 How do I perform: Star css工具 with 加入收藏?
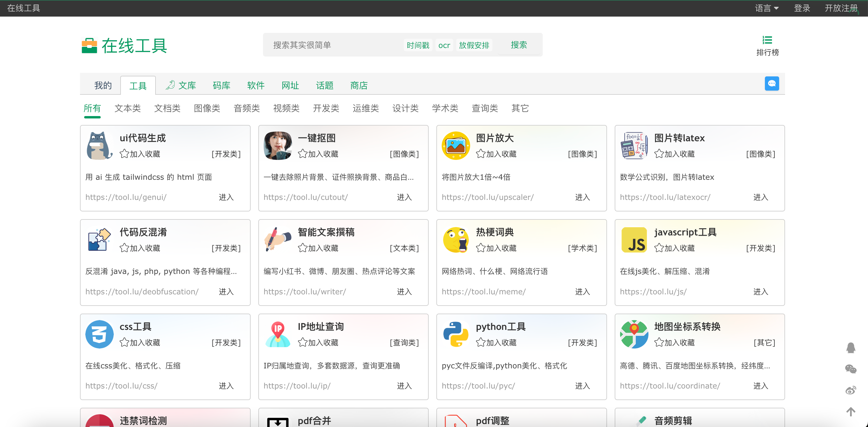140,343
